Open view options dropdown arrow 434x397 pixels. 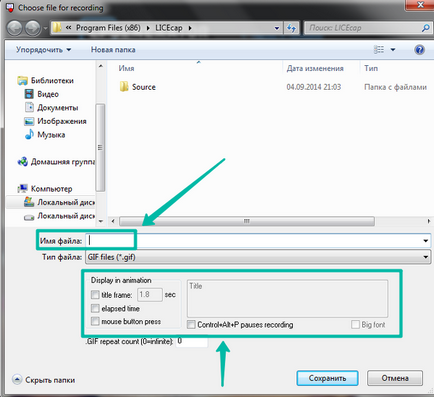(393, 50)
